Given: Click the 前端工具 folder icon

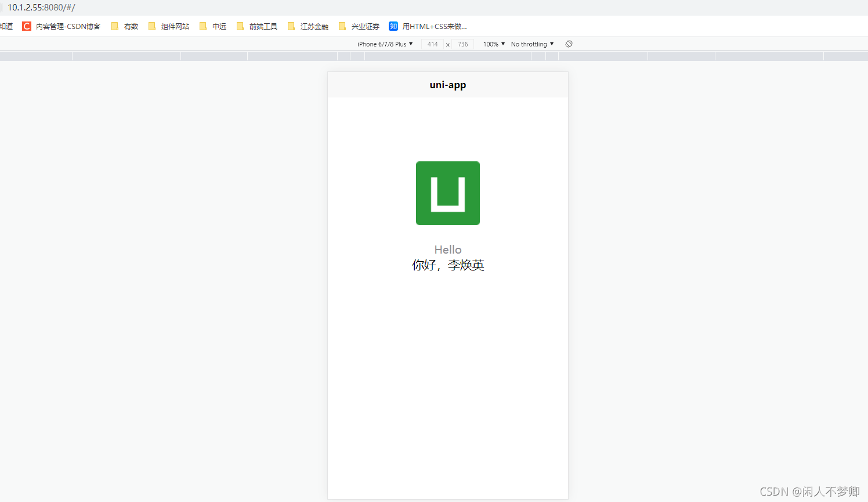Looking at the screenshot, I should 240,26.
